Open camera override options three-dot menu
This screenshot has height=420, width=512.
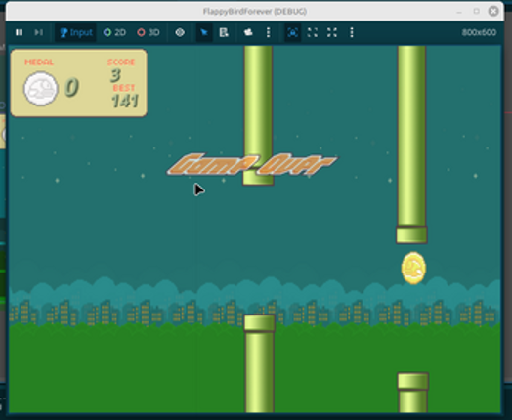click(268, 32)
